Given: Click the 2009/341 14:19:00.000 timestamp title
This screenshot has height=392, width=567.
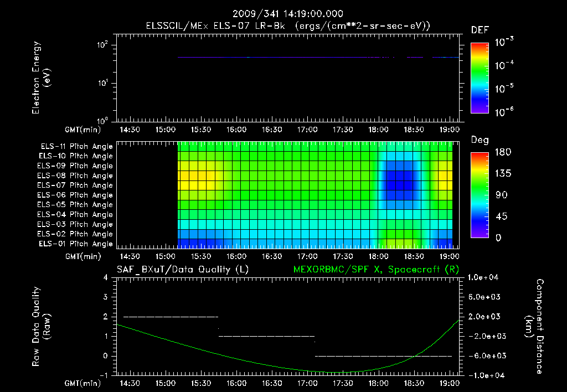Looking at the screenshot, I should (x=288, y=14).
